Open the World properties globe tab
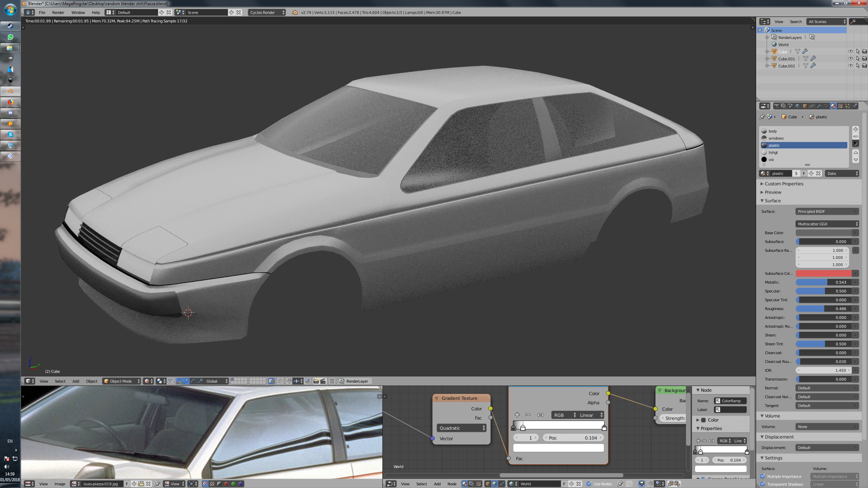This screenshot has height=488, width=868. (797, 106)
